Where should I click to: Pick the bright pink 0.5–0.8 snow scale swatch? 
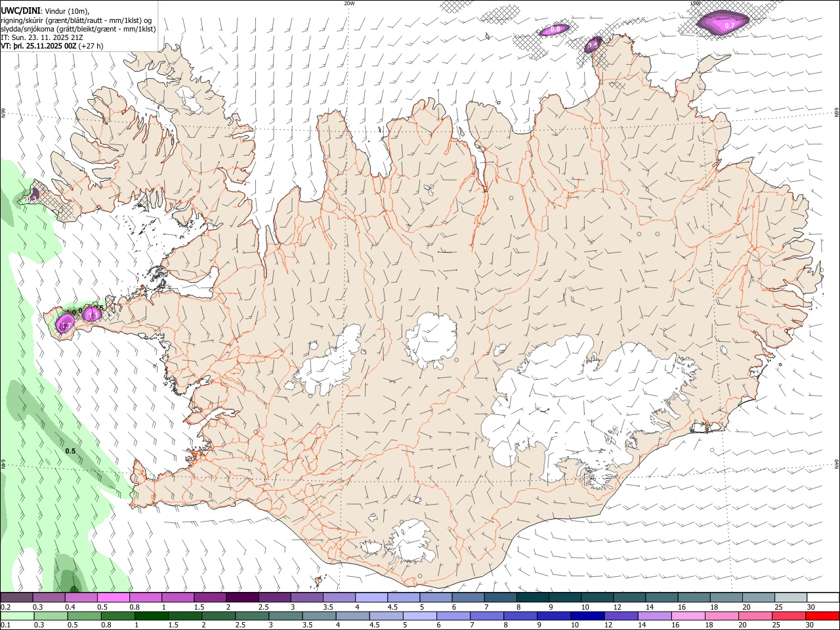point(114,597)
